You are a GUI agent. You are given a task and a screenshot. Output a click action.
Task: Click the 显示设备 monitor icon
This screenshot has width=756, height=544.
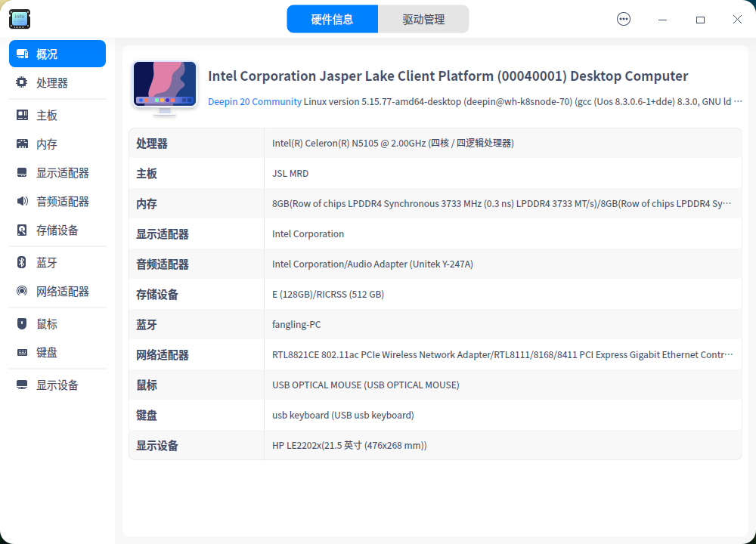(22, 385)
